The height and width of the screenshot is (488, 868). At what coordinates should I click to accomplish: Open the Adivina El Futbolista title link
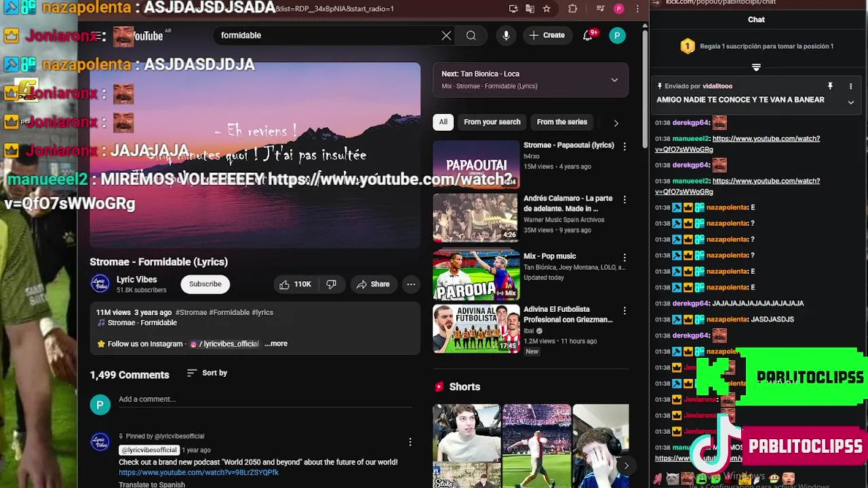[x=568, y=314]
